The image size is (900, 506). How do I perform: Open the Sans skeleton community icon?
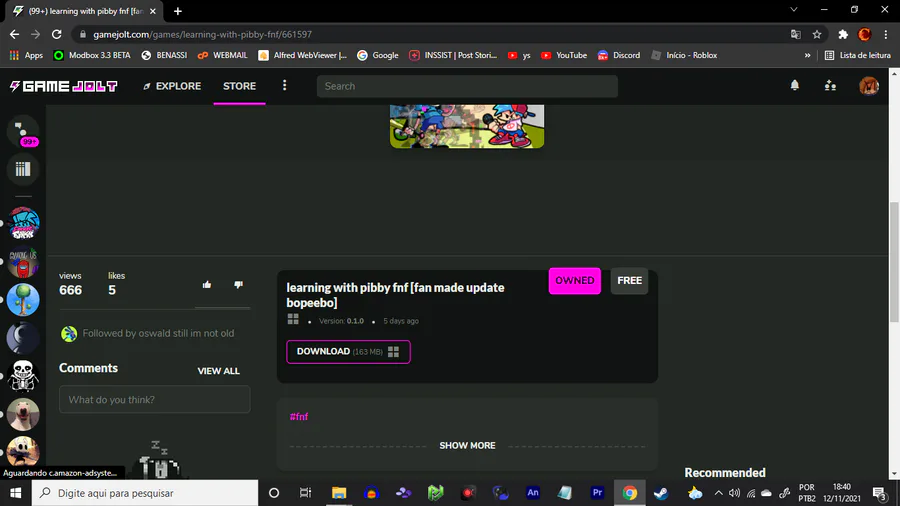pos(23,376)
